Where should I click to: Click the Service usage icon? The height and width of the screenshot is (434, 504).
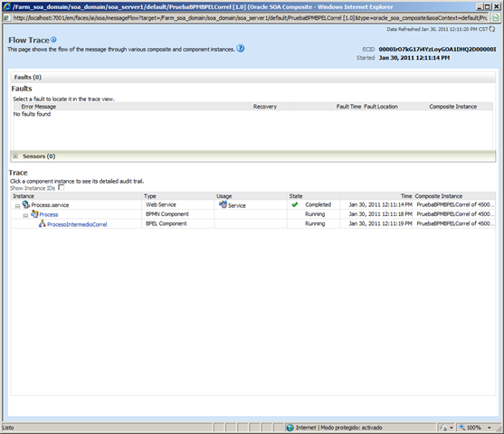(223, 204)
